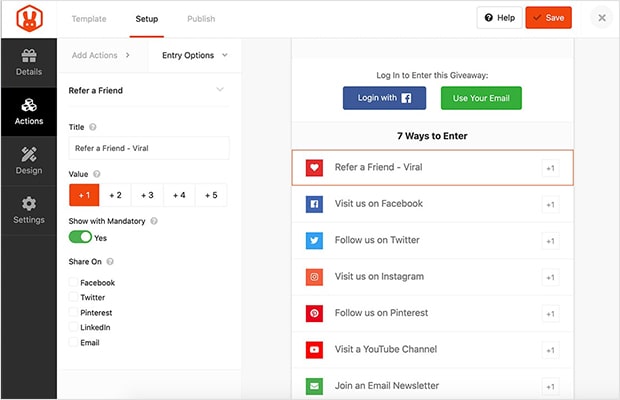The height and width of the screenshot is (400, 620).
Task: Click +1 badge on Email Newsletter row
Action: pos(550,386)
